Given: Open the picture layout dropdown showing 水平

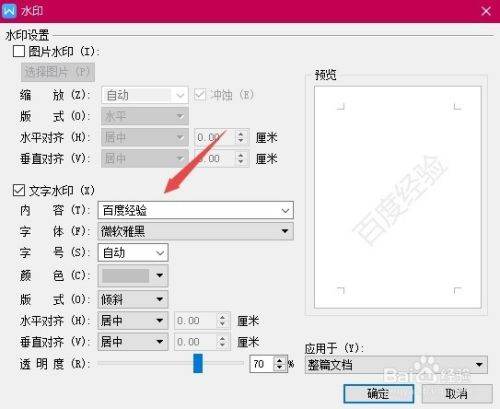Looking at the screenshot, I should 145,116.
